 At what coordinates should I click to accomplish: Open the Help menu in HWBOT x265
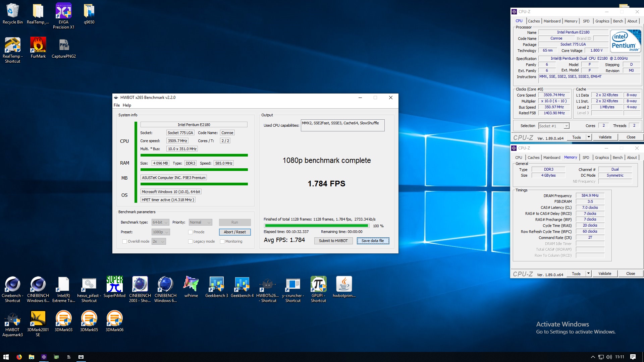pos(127,105)
